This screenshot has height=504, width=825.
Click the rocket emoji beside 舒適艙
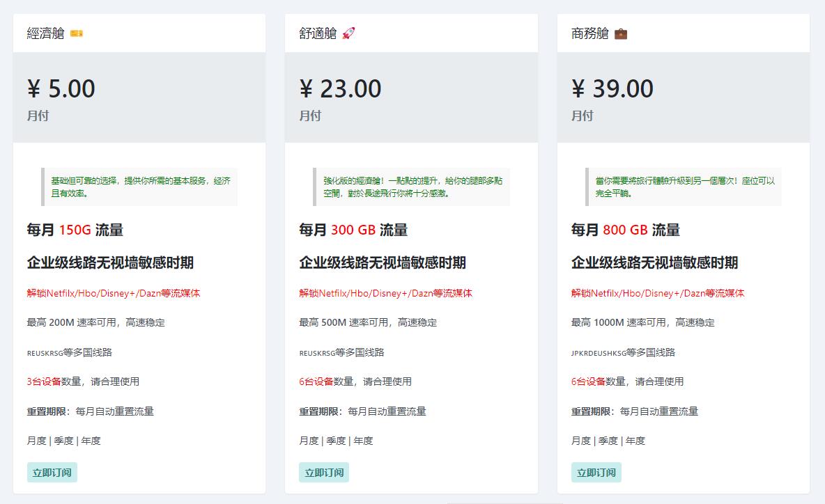click(348, 33)
